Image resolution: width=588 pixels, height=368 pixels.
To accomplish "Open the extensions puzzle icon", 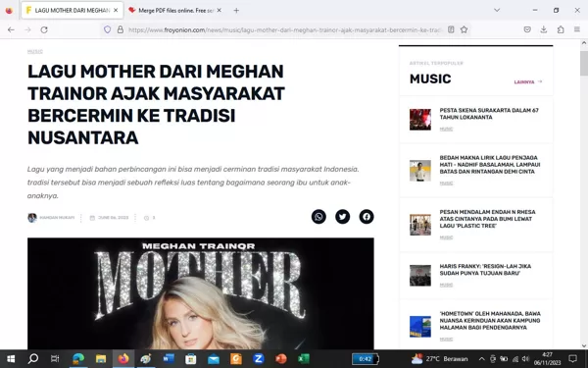I will 561,29.
